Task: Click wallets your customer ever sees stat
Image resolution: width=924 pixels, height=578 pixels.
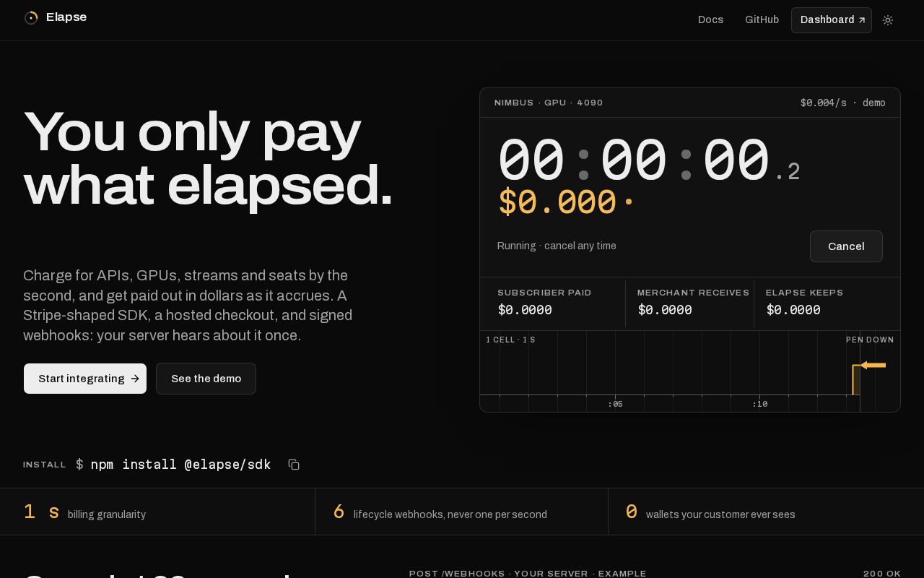Action: [720, 514]
